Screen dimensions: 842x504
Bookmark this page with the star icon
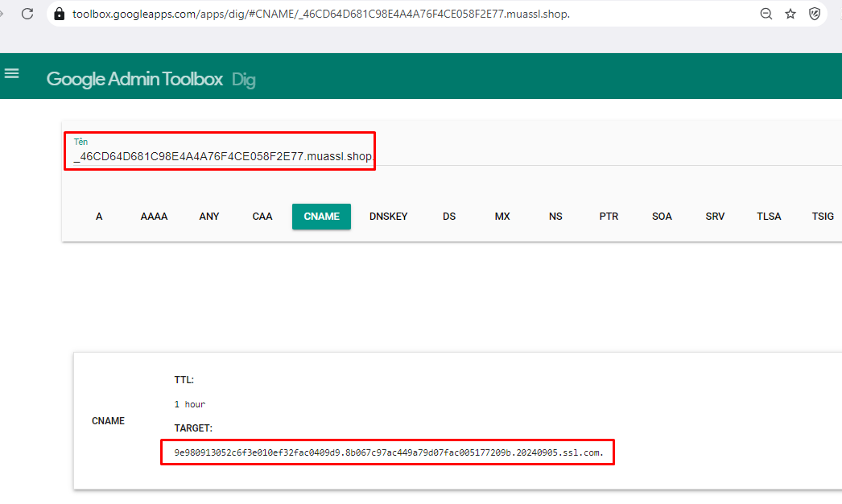pos(790,14)
